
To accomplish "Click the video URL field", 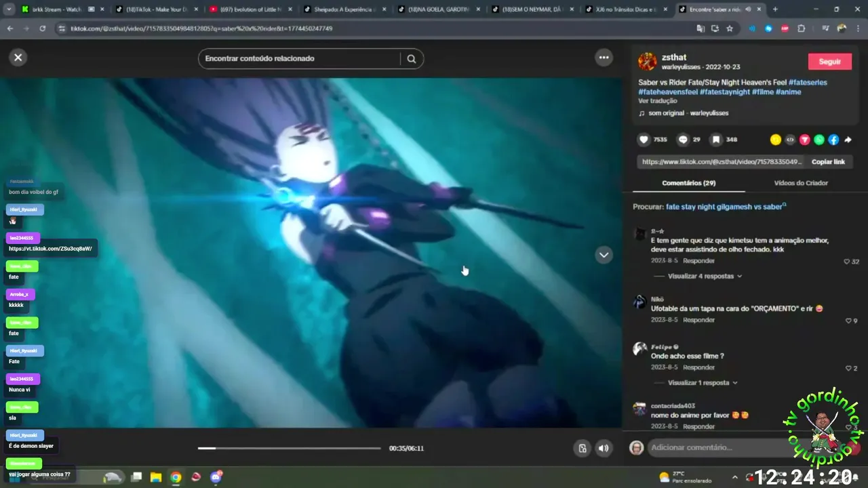I will (x=722, y=162).
